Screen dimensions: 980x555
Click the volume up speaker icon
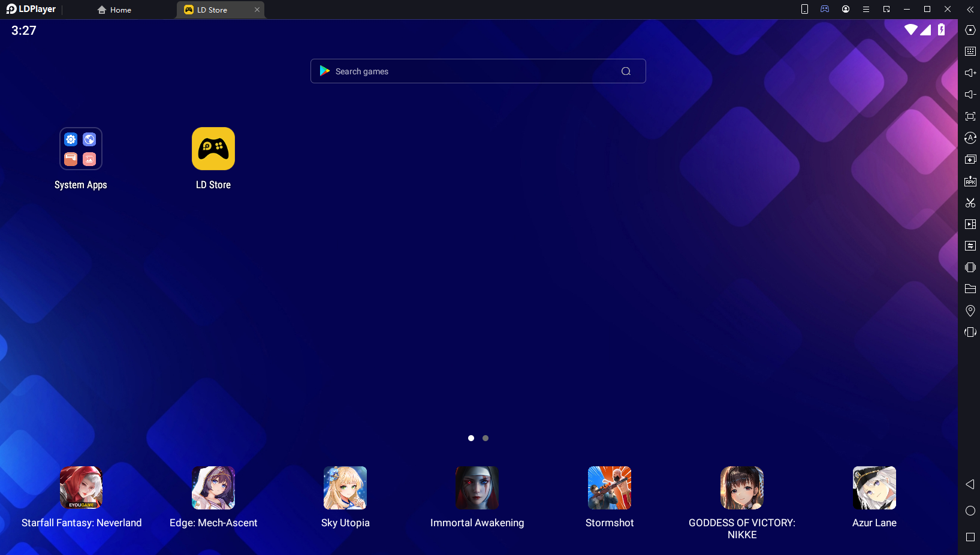click(970, 73)
